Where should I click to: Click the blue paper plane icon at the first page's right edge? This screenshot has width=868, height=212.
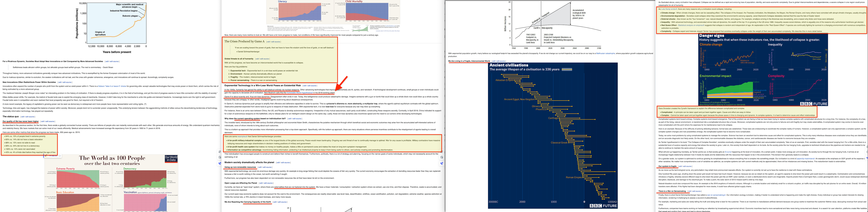[x=220, y=163]
